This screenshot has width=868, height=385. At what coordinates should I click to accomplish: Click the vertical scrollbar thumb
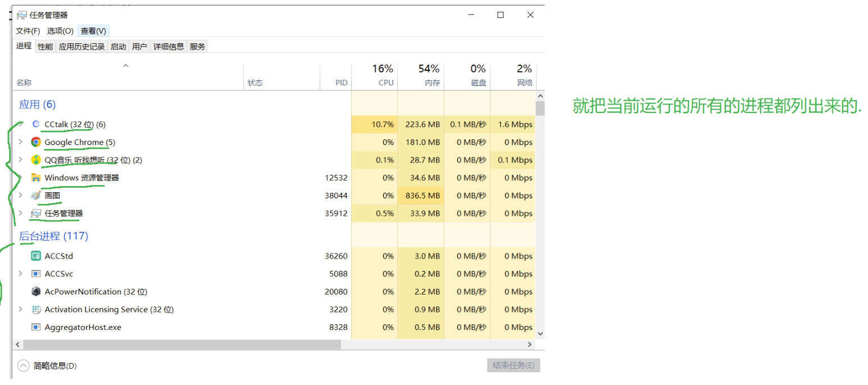[540, 108]
